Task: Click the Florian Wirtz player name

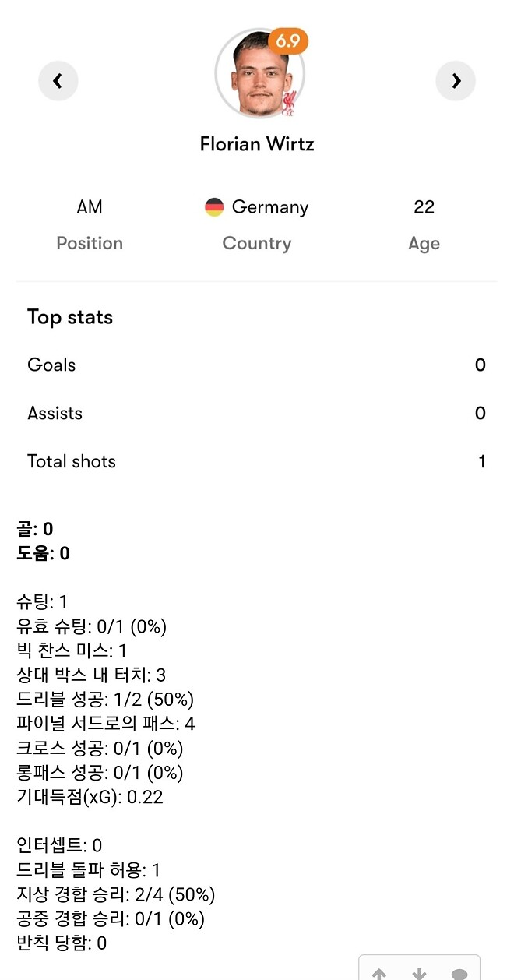Action: 257,144
